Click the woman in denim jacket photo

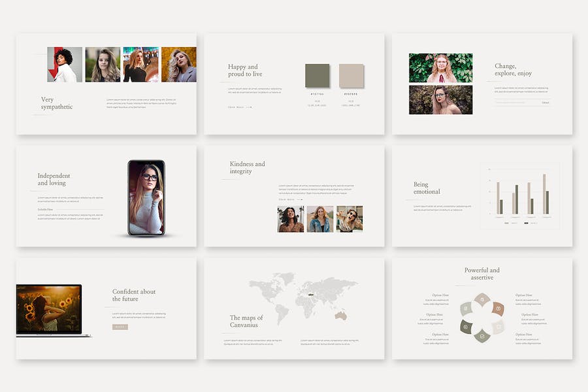pos(320,219)
